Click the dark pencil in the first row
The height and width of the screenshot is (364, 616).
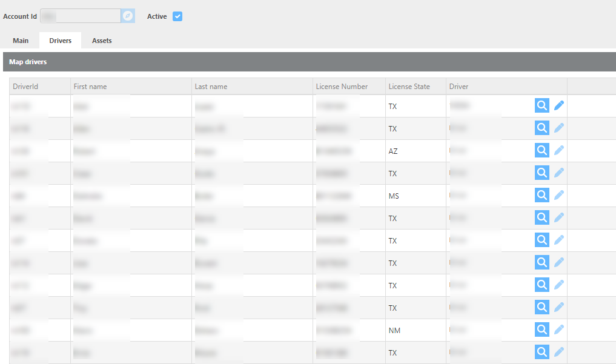[559, 105]
